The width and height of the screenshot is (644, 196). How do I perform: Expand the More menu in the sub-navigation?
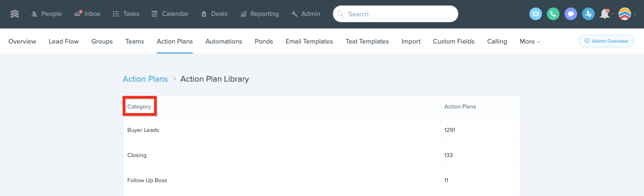click(x=529, y=41)
